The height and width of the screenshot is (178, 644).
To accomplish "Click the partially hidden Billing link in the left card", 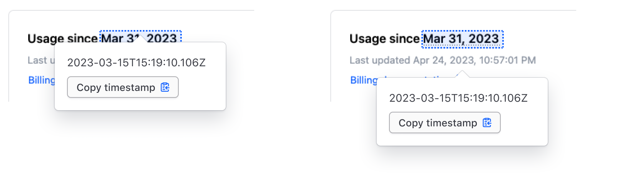I will [42, 80].
